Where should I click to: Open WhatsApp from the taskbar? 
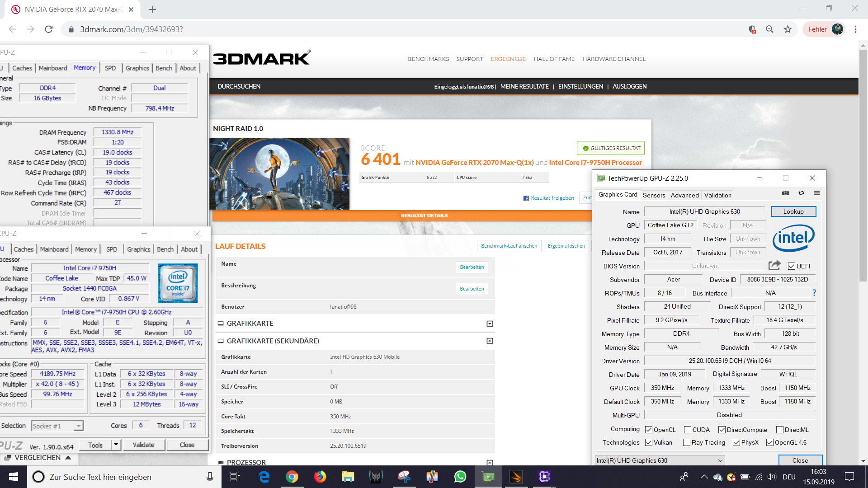(x=460, y=477)
